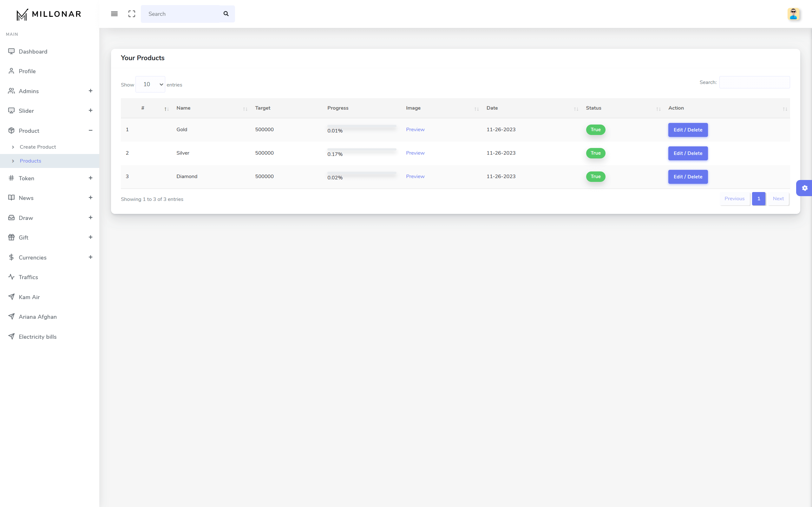Click the magnifier search icon in the top bar

(226, 14)
